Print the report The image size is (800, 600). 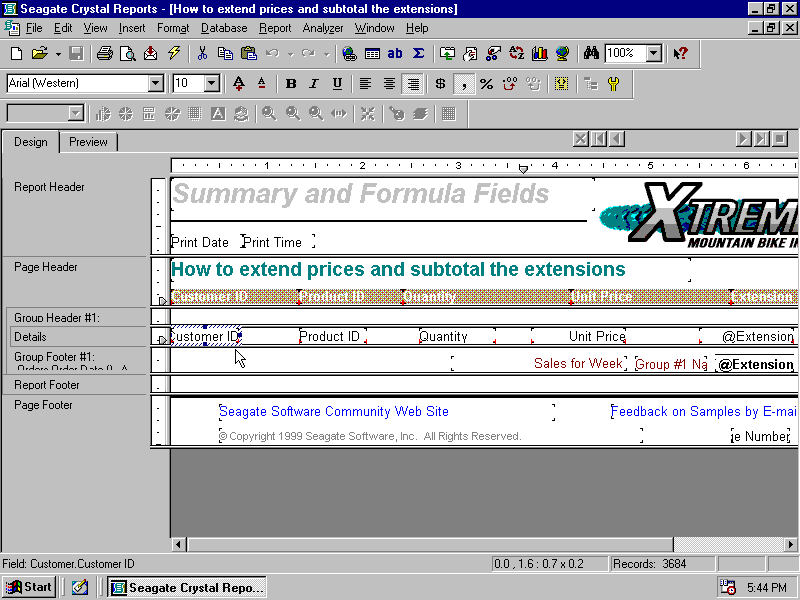tap(105, 53)
